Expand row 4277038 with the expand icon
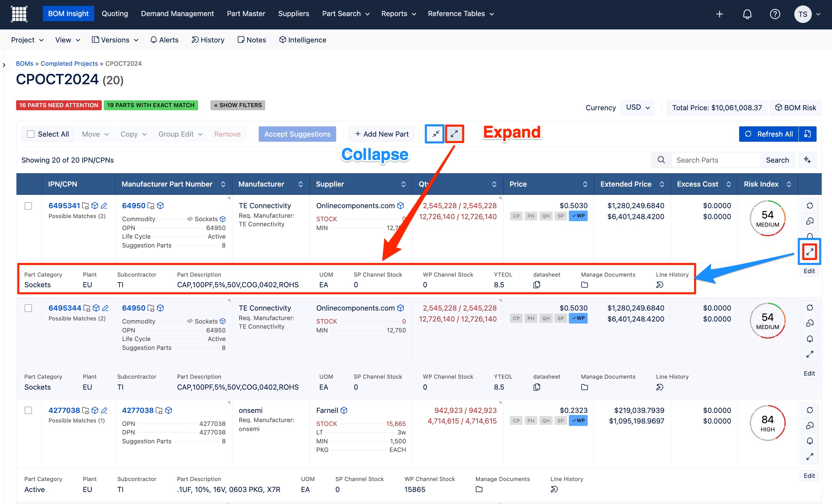The height and width of the screenshot is (504, 832). coord(810,457)
